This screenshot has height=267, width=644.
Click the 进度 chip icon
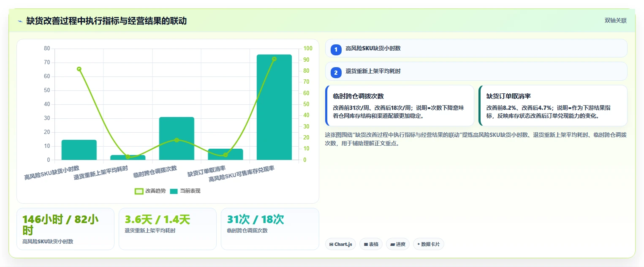[393, 244]
